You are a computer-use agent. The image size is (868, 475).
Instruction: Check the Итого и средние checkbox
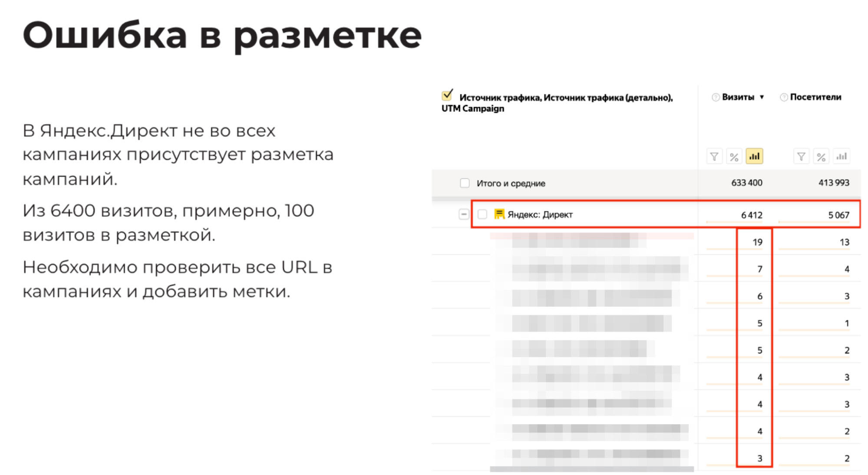click(465, 183)
